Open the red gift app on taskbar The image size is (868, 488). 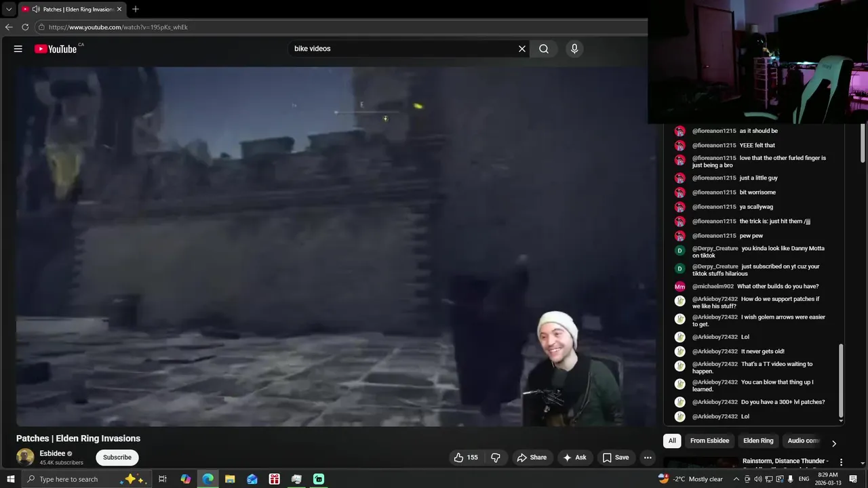pos(274,479)
